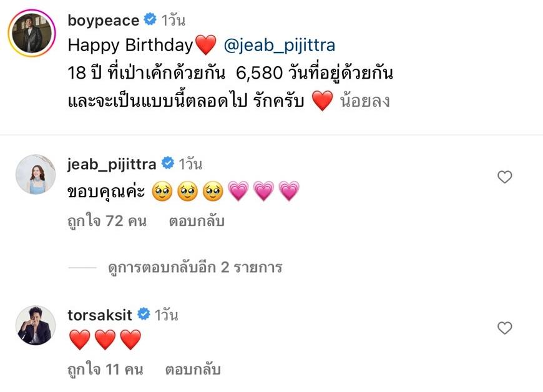Expand ดูการตอบกลับอีก 2 รายการ replies
The height and width of the screenshot is (392, 543).
[x=195, y=267]
